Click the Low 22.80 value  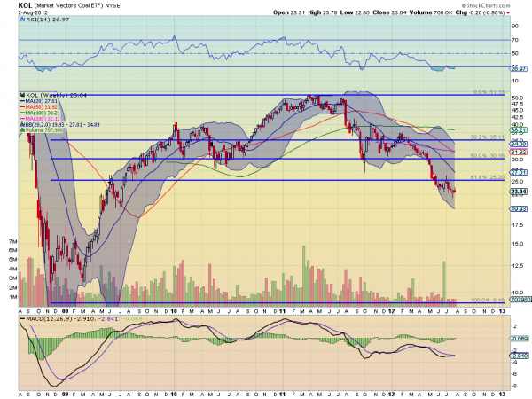point(355,12)
